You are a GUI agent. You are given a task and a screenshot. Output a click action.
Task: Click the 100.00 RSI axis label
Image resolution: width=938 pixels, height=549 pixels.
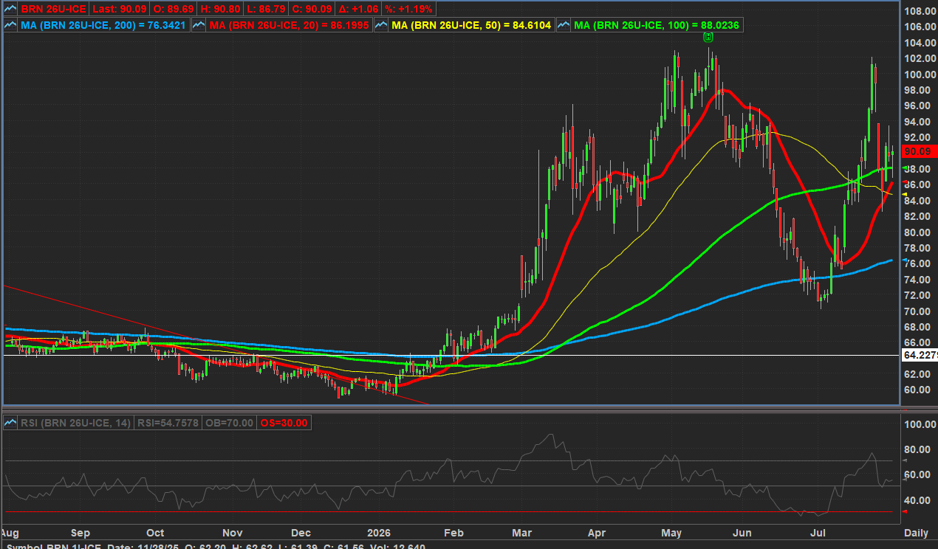[x=920, y=425]
